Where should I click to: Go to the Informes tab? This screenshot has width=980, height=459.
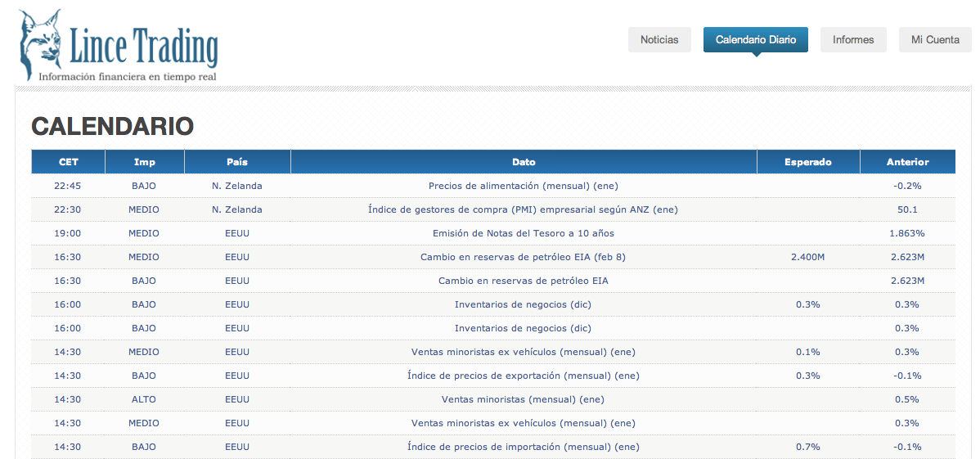(853, 40)
